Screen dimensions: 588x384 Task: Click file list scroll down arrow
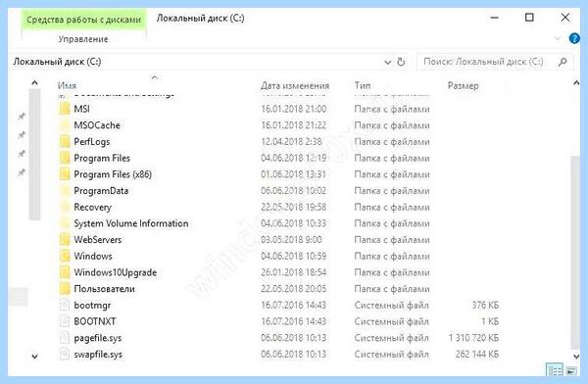(x=576, y=357)
